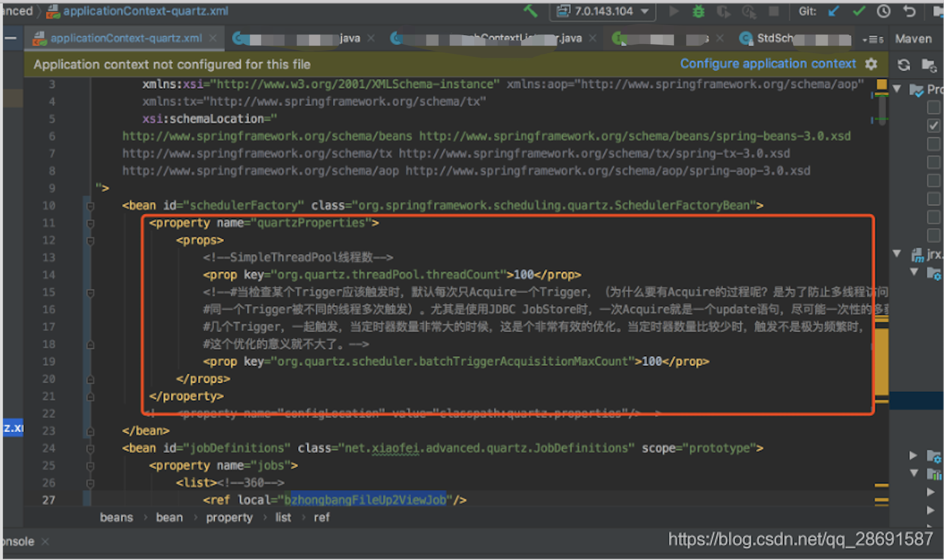
Task: Close the Console tool tab
Action: click(45, 542)
